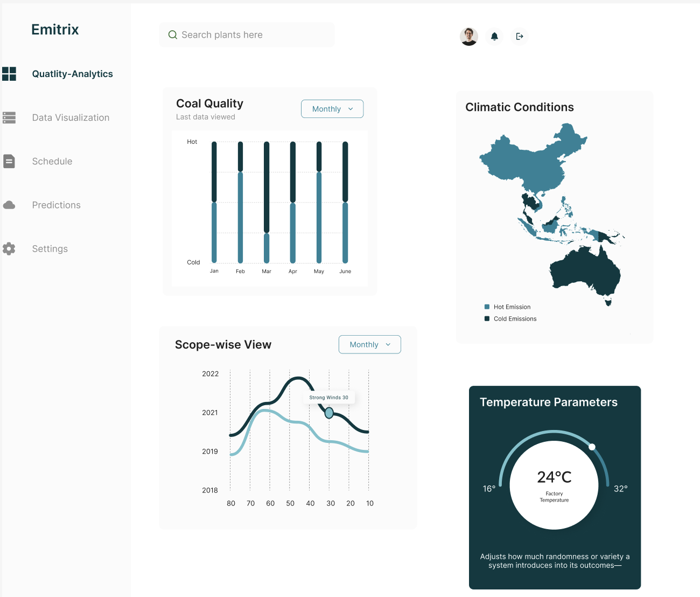Toggle the Cold Emissions legend swatch

click(x=487, y=318)
